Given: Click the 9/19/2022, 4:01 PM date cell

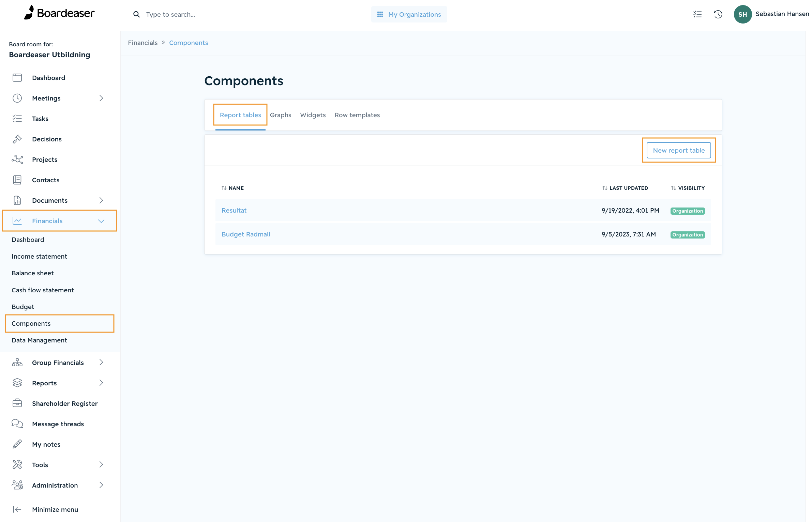Looking at the screenshot, I should (630, 211).
